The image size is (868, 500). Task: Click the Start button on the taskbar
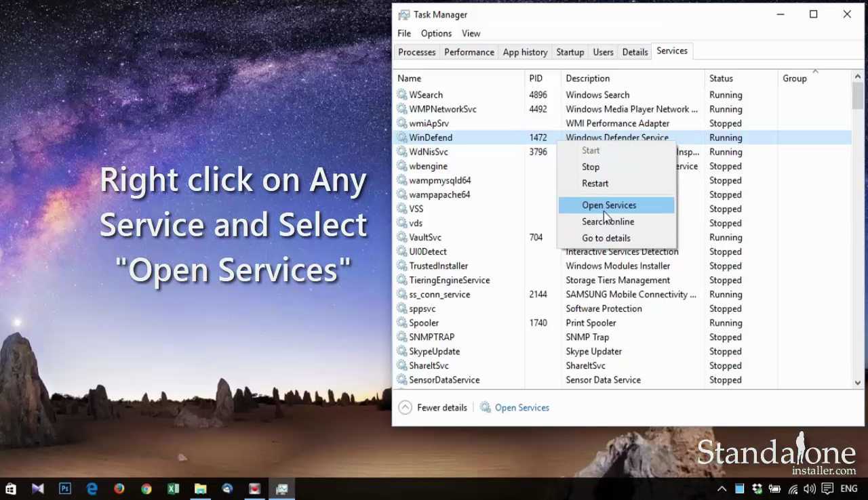tap(11, 488)
